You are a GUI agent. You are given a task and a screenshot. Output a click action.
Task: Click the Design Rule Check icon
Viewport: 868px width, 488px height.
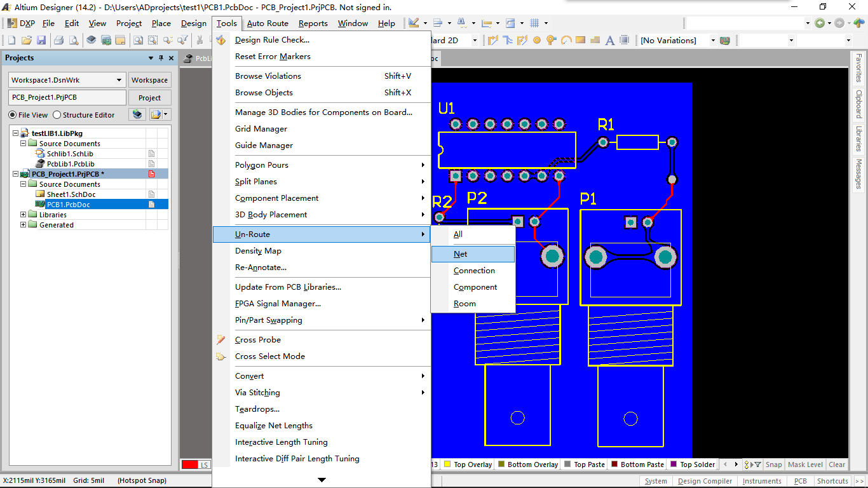coord(221,40)
